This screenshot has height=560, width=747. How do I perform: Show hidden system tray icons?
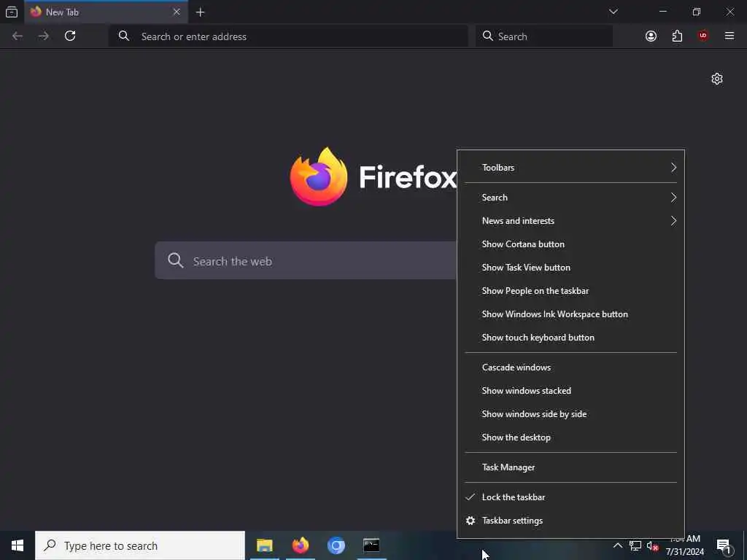[x=617, y=545]
